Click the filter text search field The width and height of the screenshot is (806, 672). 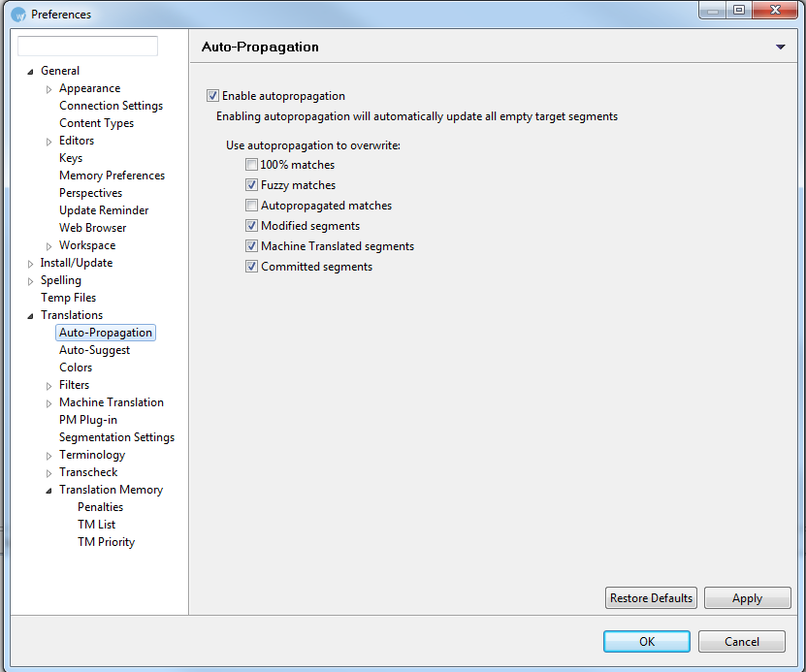[87, 46]
